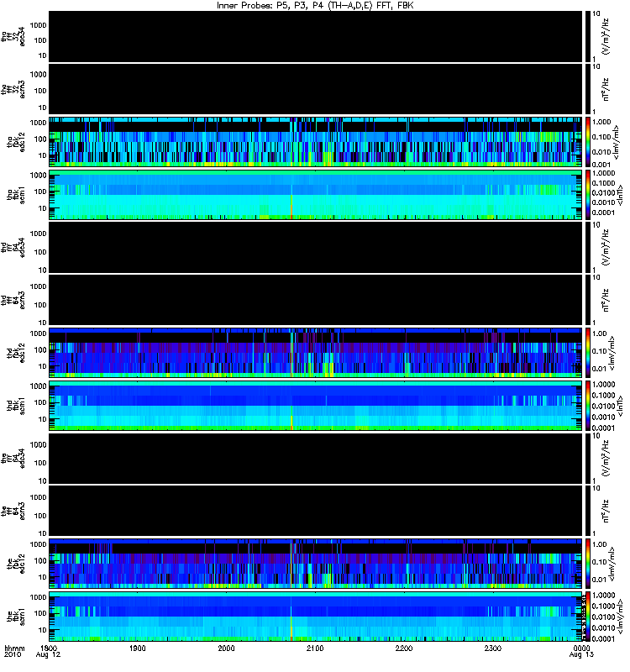Screen dimensions: 630x672
Task: Click the tha fbk edc12 rainbow color bar
Action: click(x=588, y=142)
